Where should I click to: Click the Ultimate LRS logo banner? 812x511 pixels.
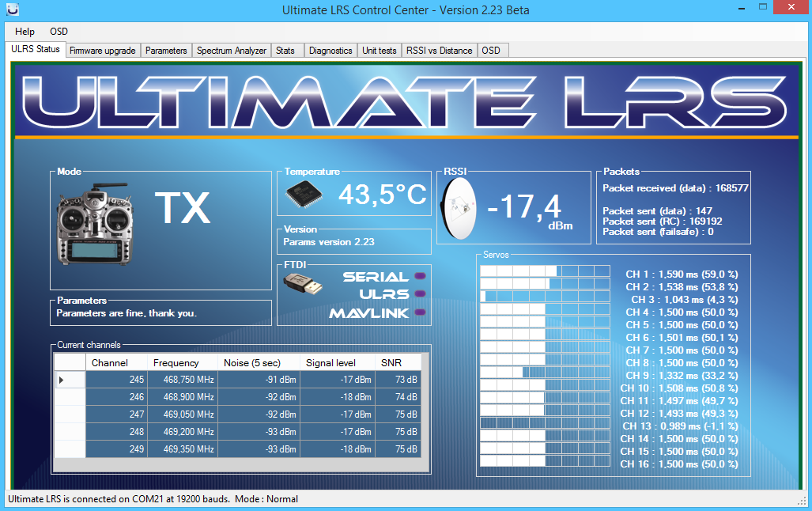pyautogui.click(x=406, y=102)
